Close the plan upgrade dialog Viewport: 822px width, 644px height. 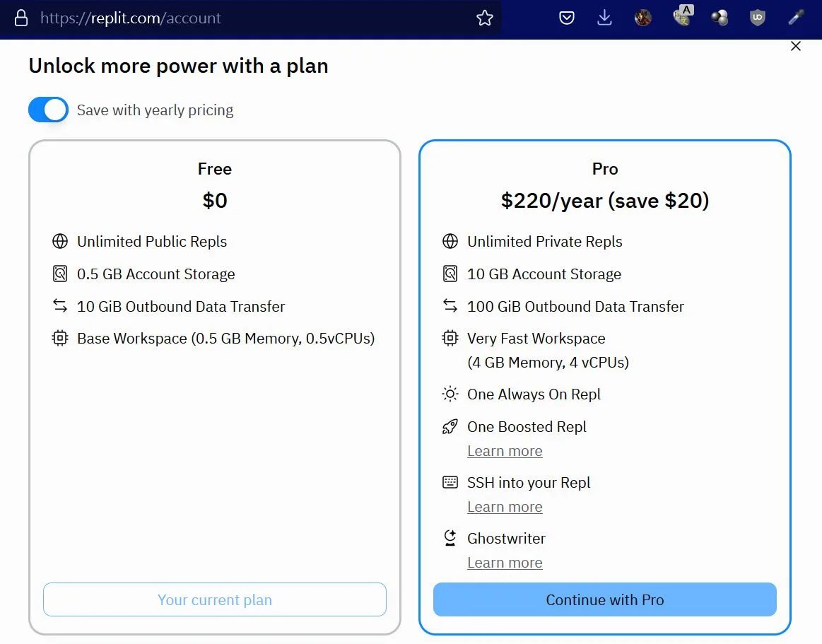pyautogui.click(x=795, y=46)
